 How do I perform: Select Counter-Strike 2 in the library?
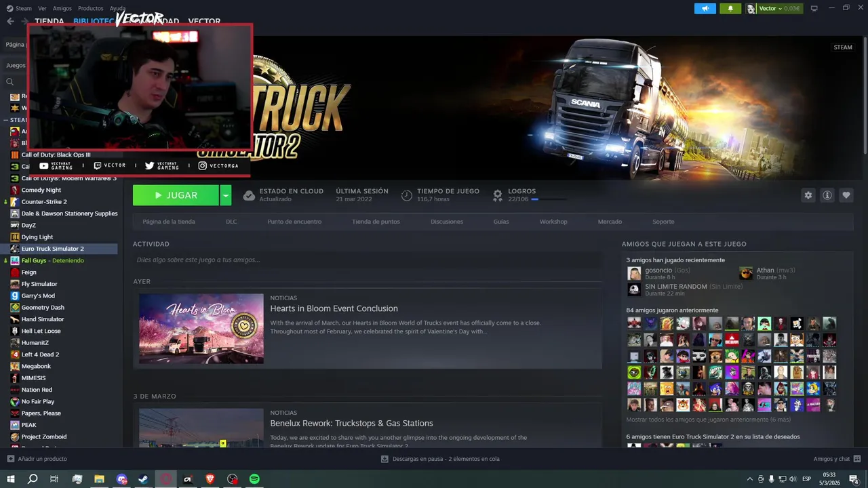point(43,201)
